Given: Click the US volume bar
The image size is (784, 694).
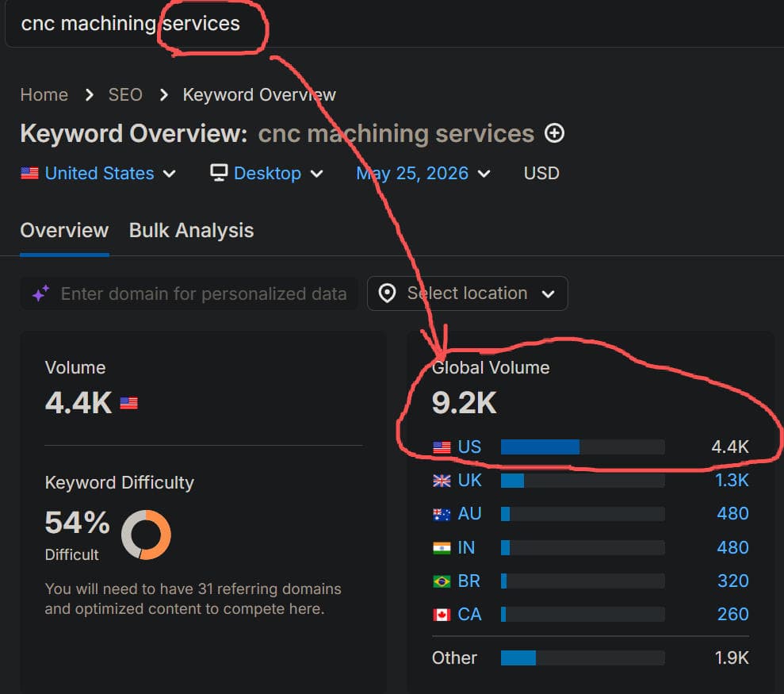Looking at the screenshot, I should pos(583,447).
